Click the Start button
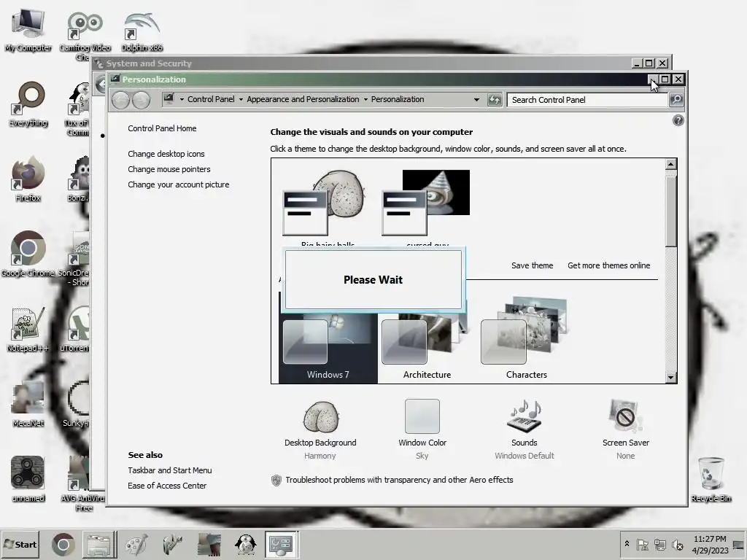Screen dimensions: 747x560 (20, 544)
